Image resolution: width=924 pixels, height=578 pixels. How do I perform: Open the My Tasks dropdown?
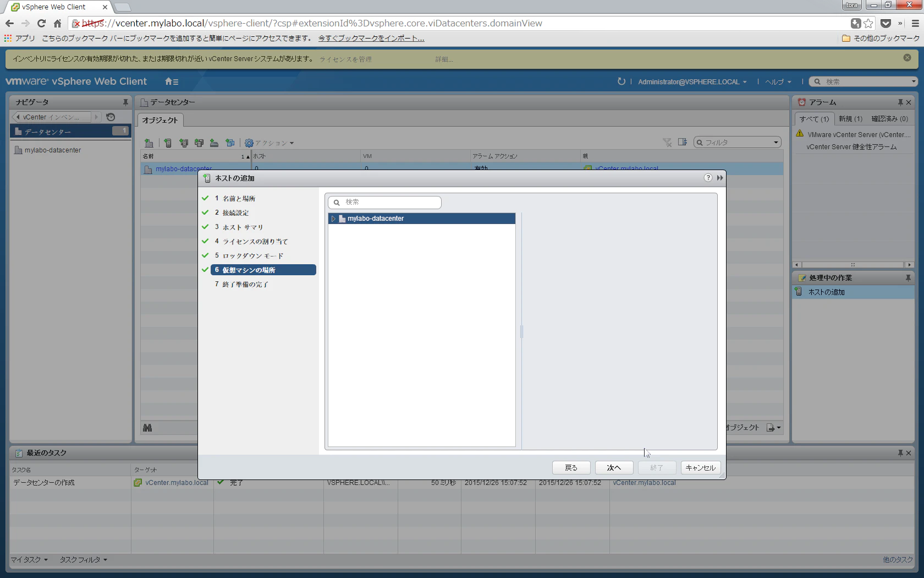click(30, 560)
